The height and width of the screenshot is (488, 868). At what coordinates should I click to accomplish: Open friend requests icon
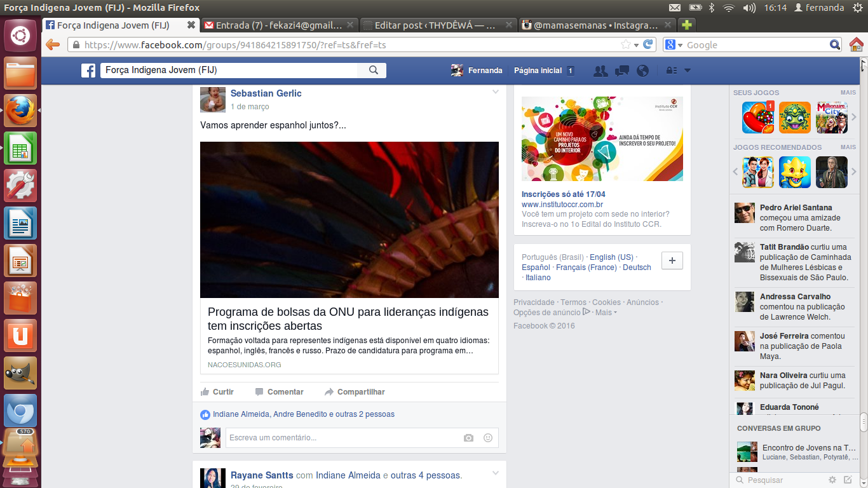[x=600, y=71]
